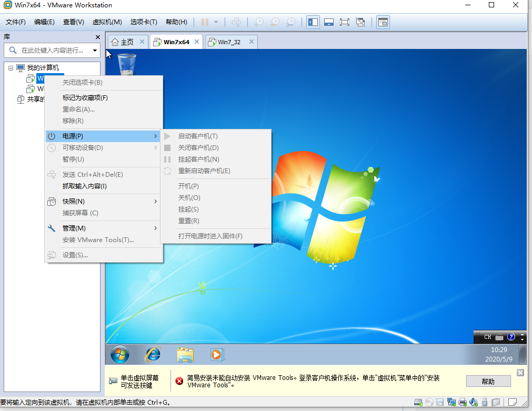Open Windows Explorer folder icon on taskbar
This screenshot has width=532, height=411.
pos(185,355)
